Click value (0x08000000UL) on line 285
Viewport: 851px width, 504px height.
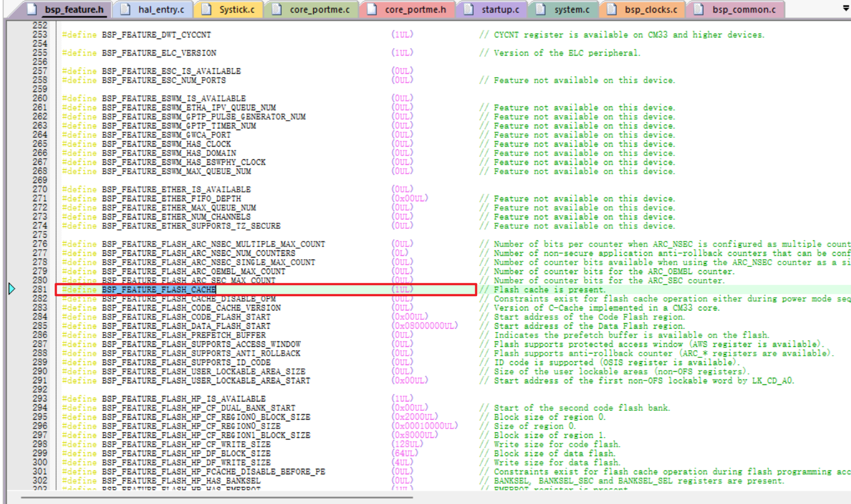click(x=425, y=326)
